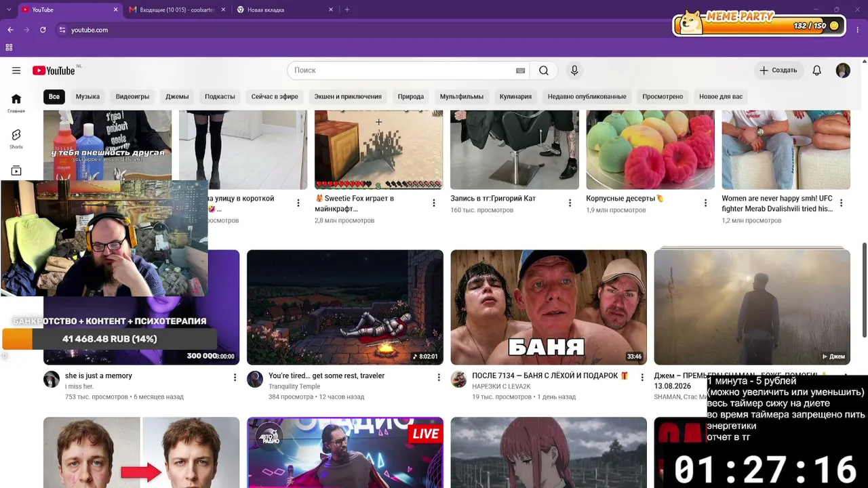Reload the youtube.com page

[43, 30]
